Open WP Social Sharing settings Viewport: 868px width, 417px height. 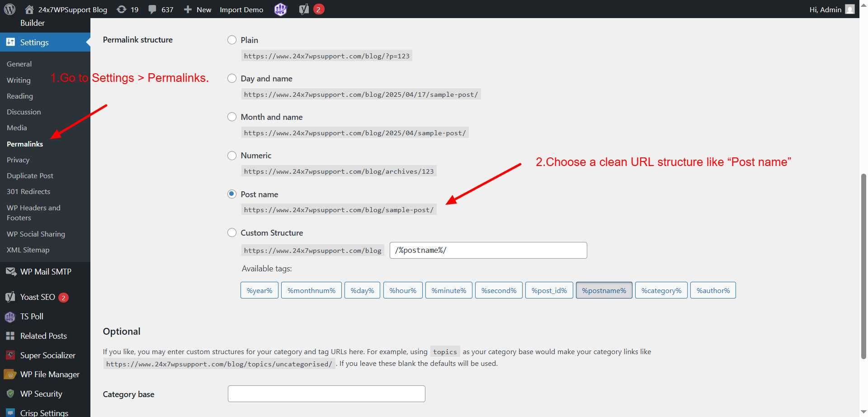click(36, 234)
